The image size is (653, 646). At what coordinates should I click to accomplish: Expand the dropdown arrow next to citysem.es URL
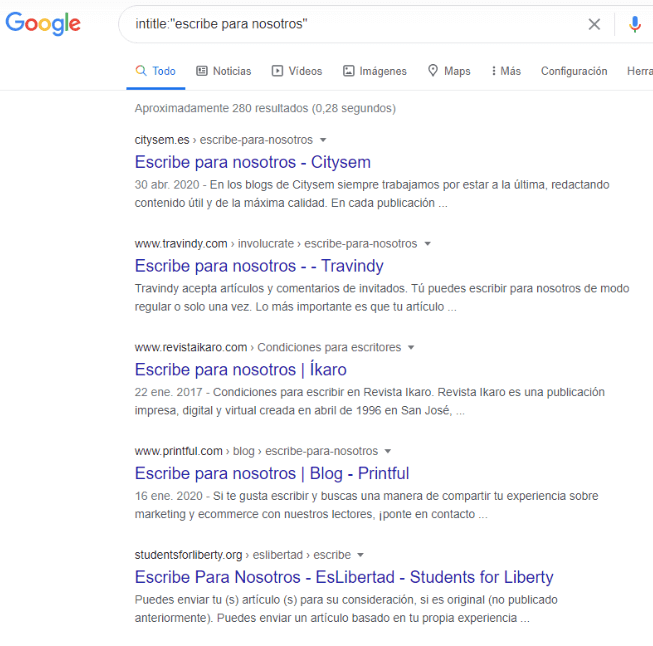pyautogui.click(x=323, y=140)
